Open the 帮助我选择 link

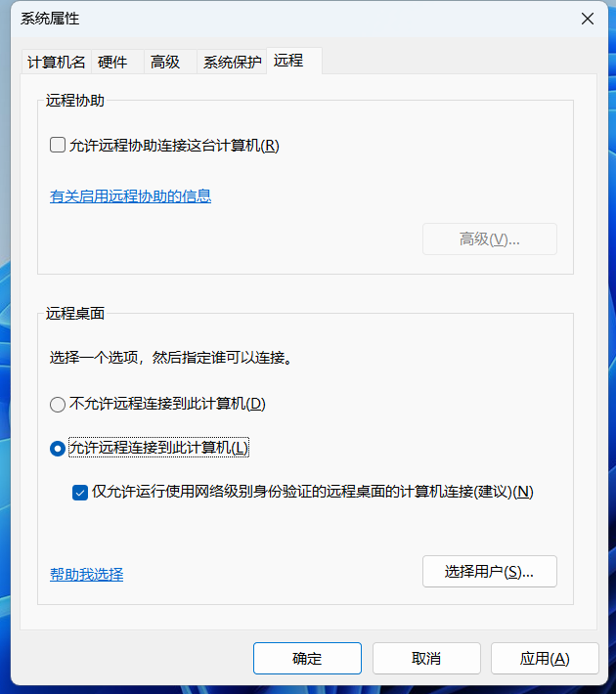point(86,574)
